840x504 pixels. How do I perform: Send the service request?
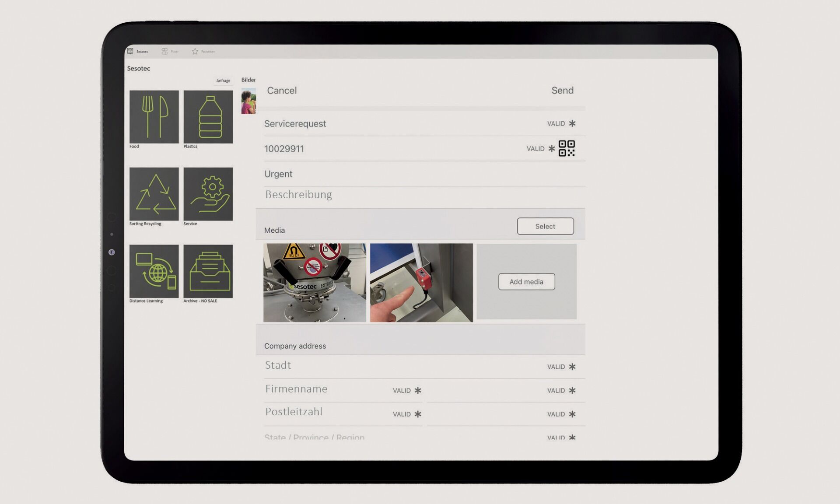[562, 91]
